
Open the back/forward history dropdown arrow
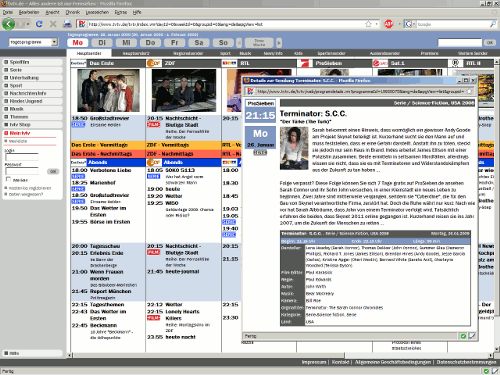tap(28, 24)
